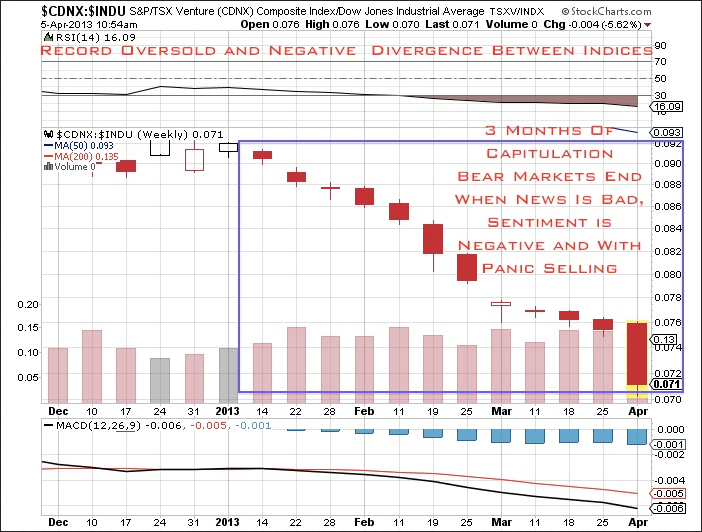Screen dimensions: 702x532
Task: Click the 0.080 price axis label
Action: coord(668,274)
